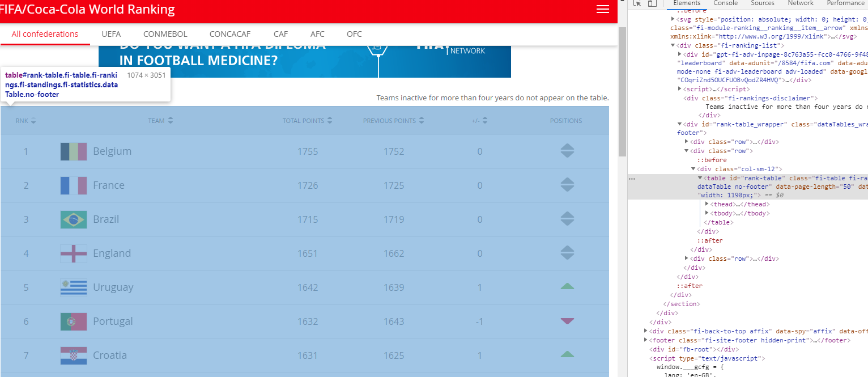
Task: Switch to the CAF tab
Action: point(280,34)
